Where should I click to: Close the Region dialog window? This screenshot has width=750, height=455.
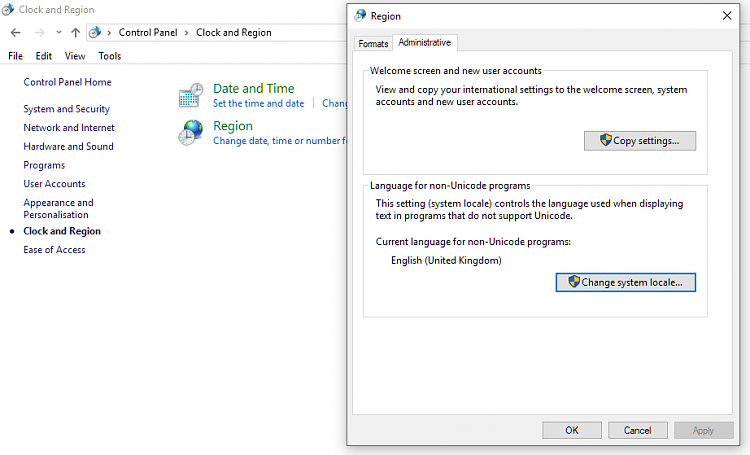(x=727, y=16)
